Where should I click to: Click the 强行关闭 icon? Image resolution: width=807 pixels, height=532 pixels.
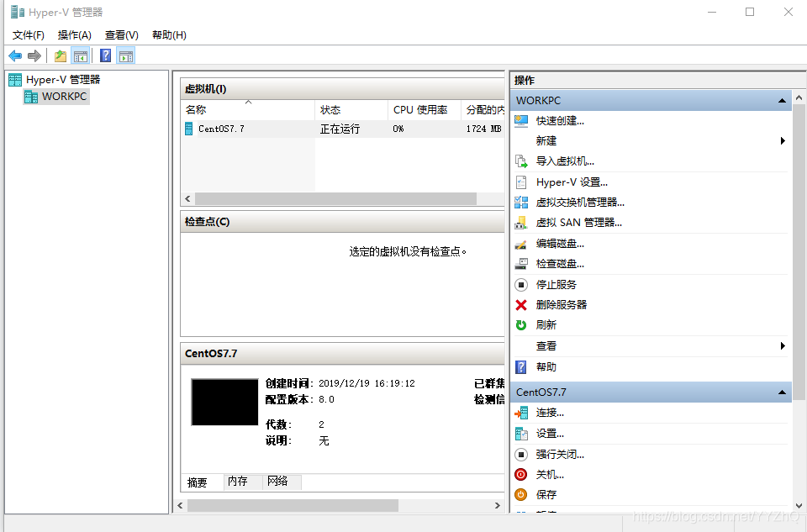521,455
